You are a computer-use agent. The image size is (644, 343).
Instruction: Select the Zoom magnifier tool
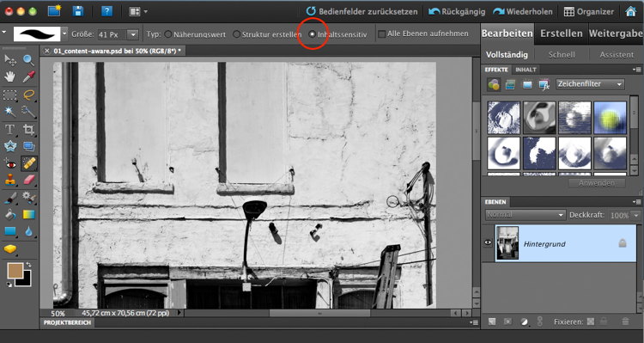tap(28, 60)
